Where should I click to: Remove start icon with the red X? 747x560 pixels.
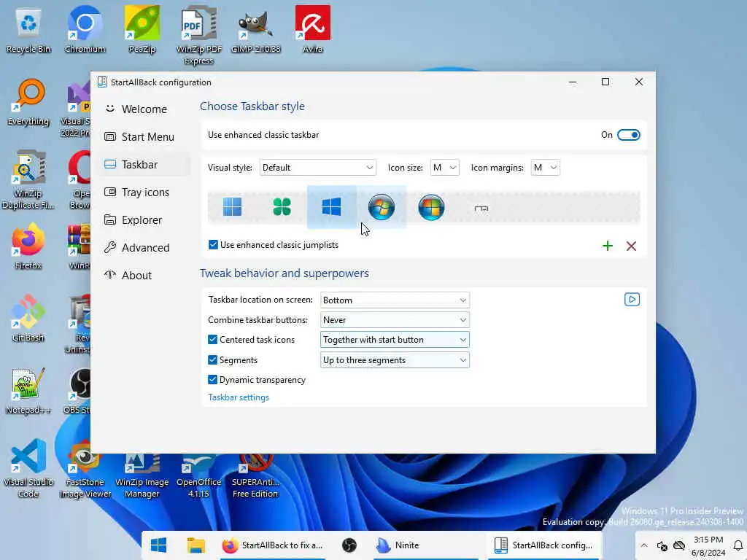coord(631,246)
